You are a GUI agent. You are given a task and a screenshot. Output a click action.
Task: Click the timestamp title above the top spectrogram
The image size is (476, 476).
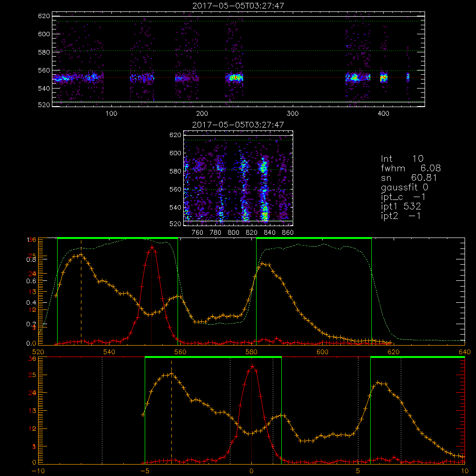pos(238,6)
